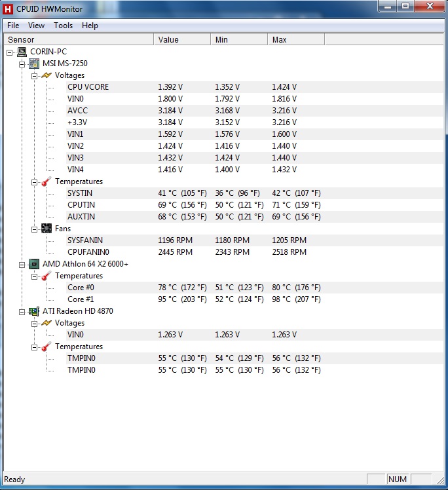Select the CORIN-PC tree label

click(48, 52)
